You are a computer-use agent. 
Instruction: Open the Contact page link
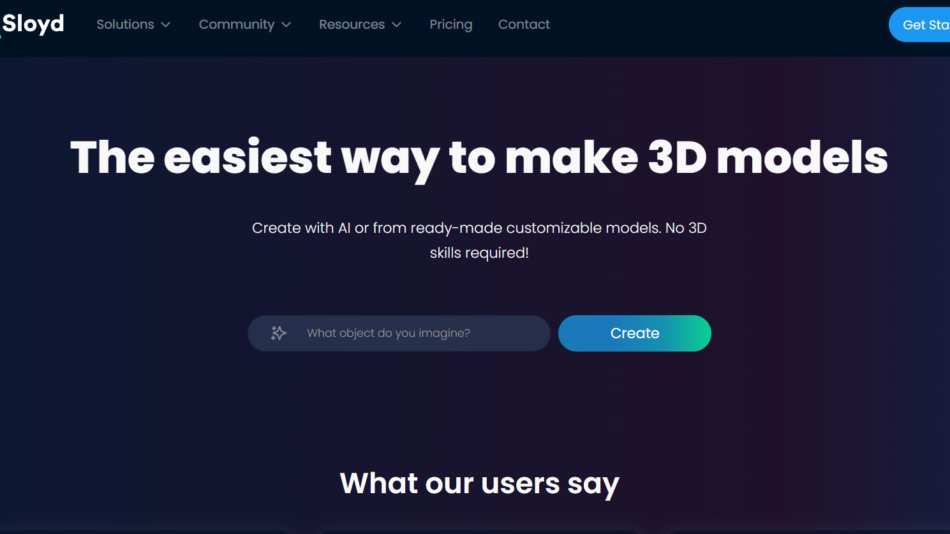click(524, 24)
